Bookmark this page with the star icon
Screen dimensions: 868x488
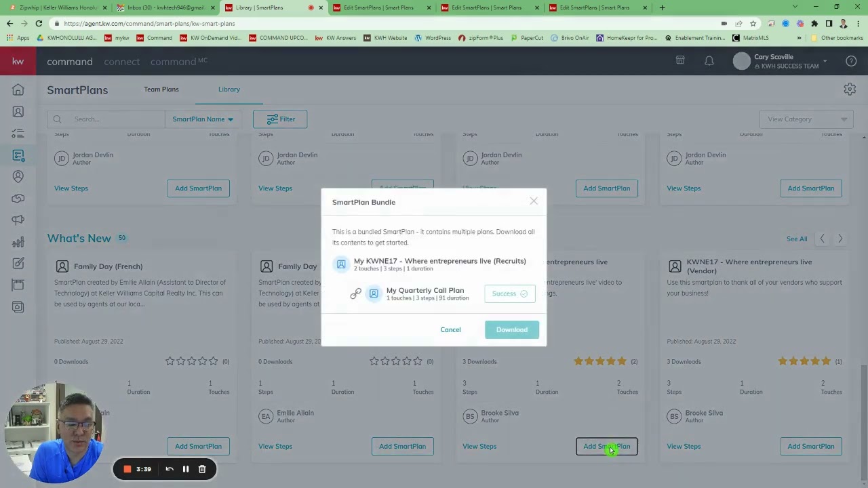[x=753, y=24]
